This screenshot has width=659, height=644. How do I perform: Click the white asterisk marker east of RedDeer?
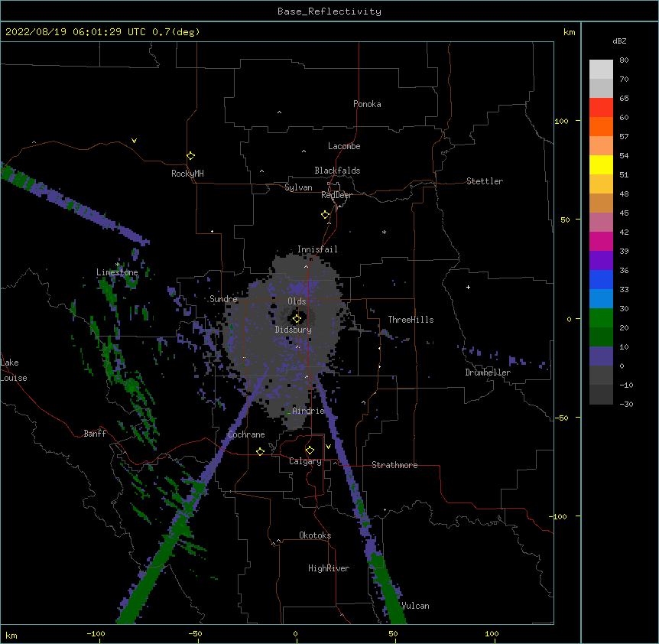[x=384, y=232]
